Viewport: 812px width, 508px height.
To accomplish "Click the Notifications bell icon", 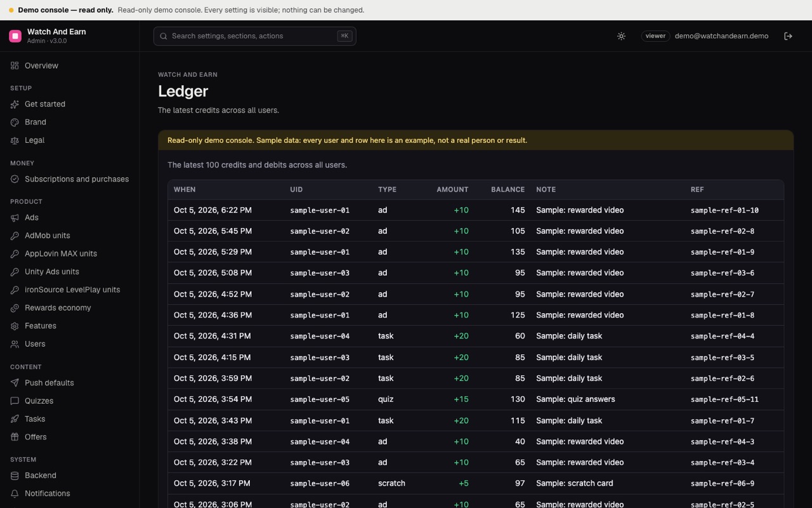I will [x=15, y=493].
